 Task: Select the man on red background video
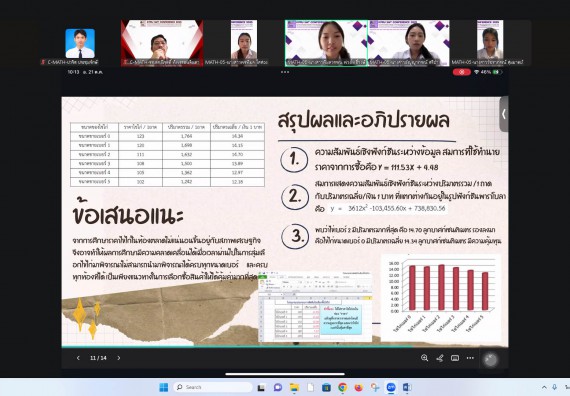tap(162, 43)
